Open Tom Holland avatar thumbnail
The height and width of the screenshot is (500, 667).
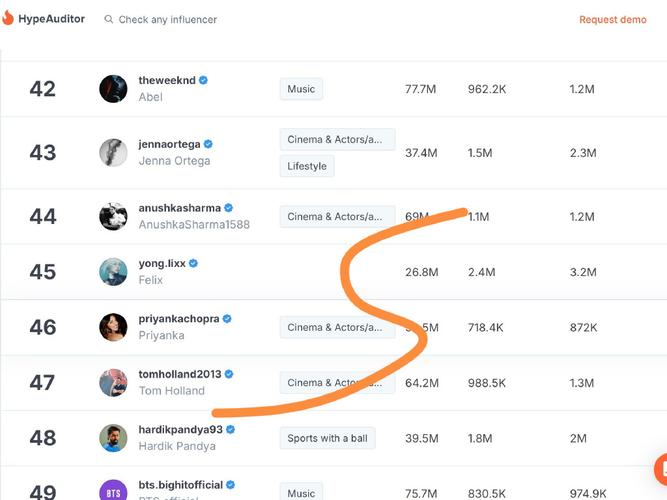point(113,382)
